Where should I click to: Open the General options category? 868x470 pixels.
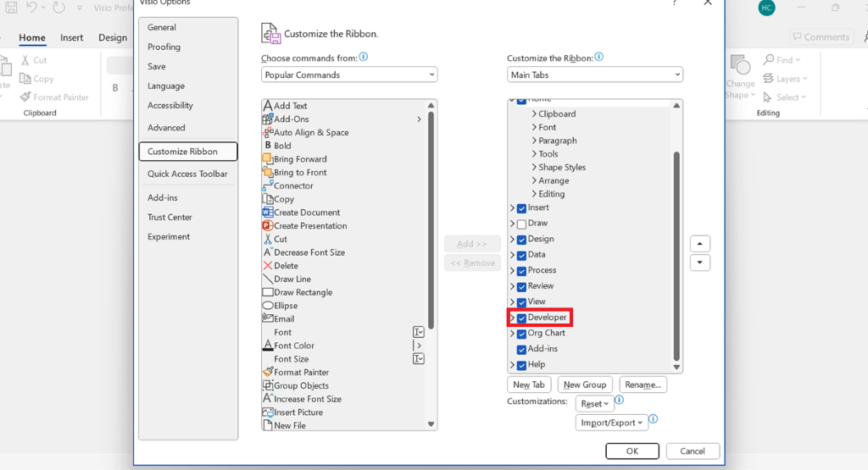click(162, 27)
